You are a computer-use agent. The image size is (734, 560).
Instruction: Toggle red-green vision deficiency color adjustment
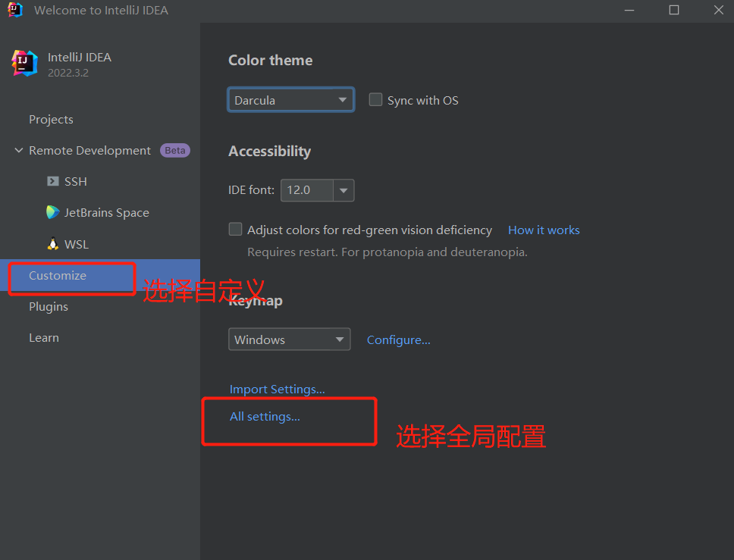(x=235, y=230)
